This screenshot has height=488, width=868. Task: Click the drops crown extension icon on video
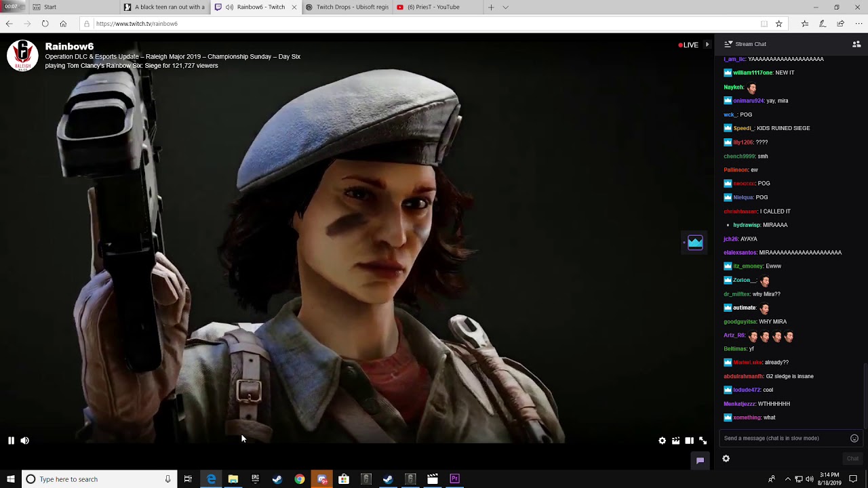click(695, 243)
